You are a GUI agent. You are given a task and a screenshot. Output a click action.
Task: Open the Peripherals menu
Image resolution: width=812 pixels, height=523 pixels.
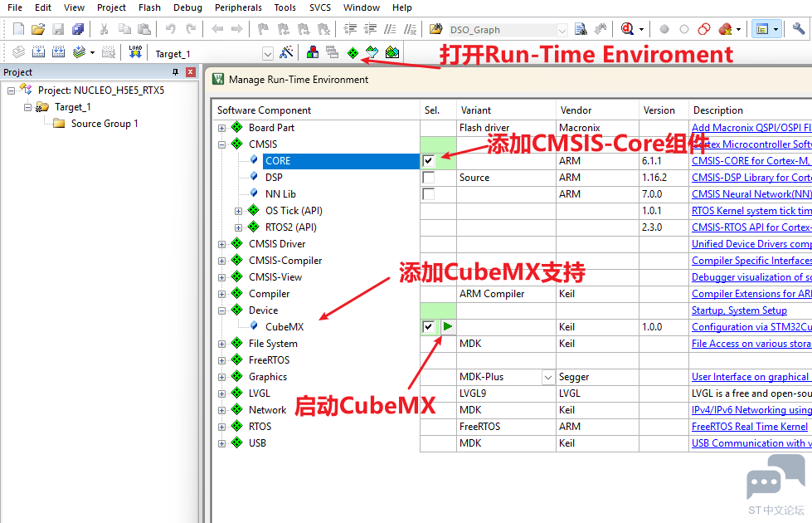238,7
